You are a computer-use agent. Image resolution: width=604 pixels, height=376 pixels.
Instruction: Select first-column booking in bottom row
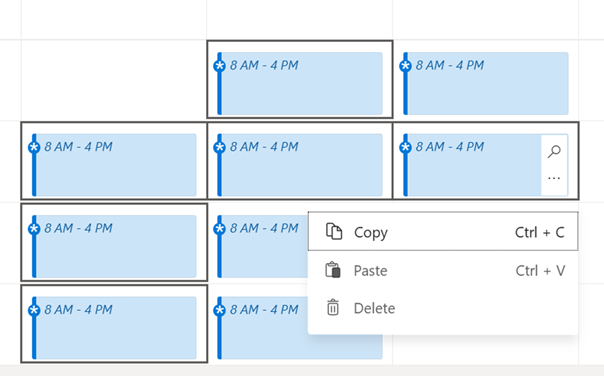tap(114, 328)
